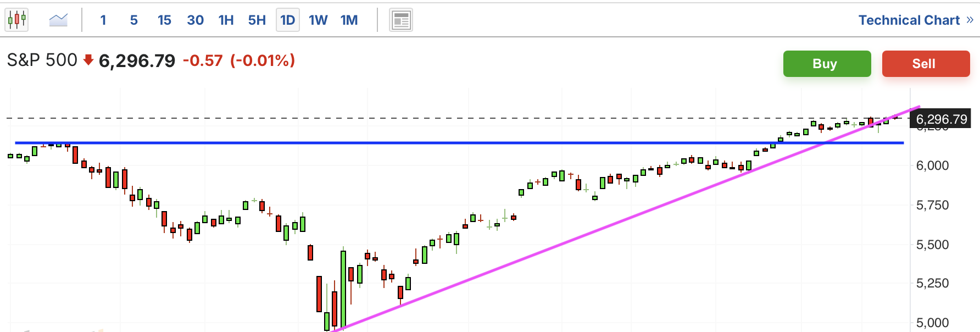Click the 6,000 price axis label

tap(932, 165)
